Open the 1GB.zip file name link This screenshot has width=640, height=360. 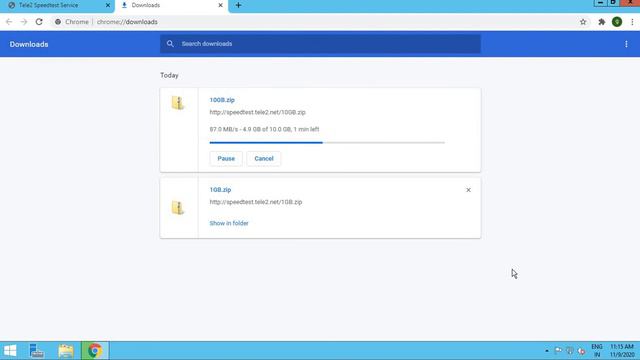pyautogui.click(x=220, y=190)
